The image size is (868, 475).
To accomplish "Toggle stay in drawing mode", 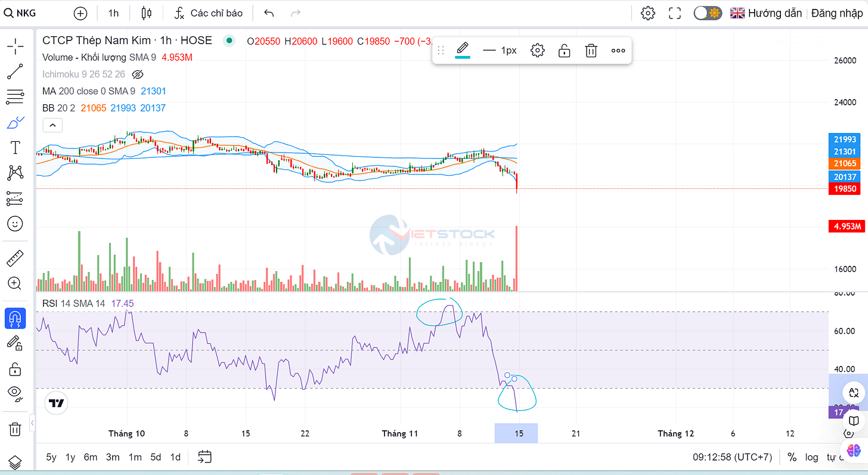I will 15,343.
